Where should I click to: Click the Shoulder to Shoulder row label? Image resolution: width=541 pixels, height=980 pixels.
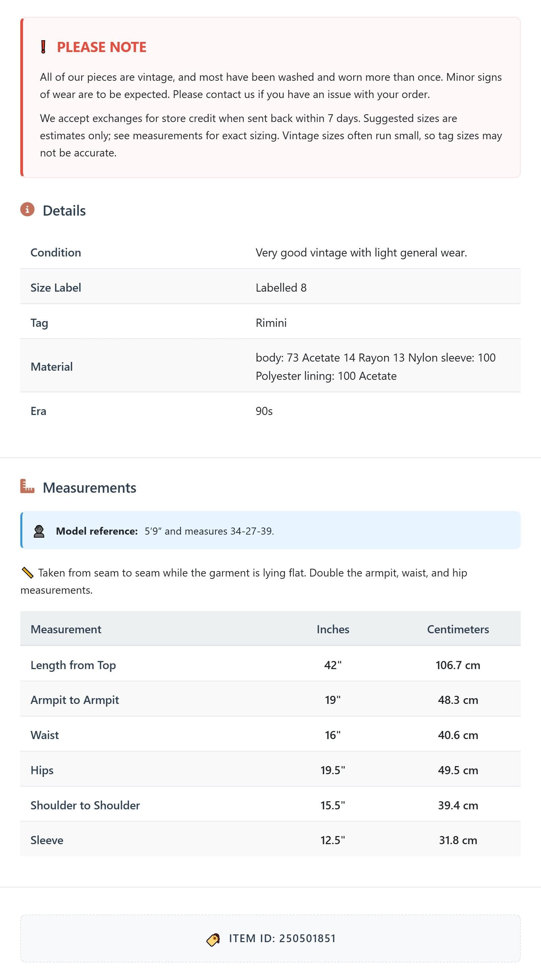tap(85, 805)
